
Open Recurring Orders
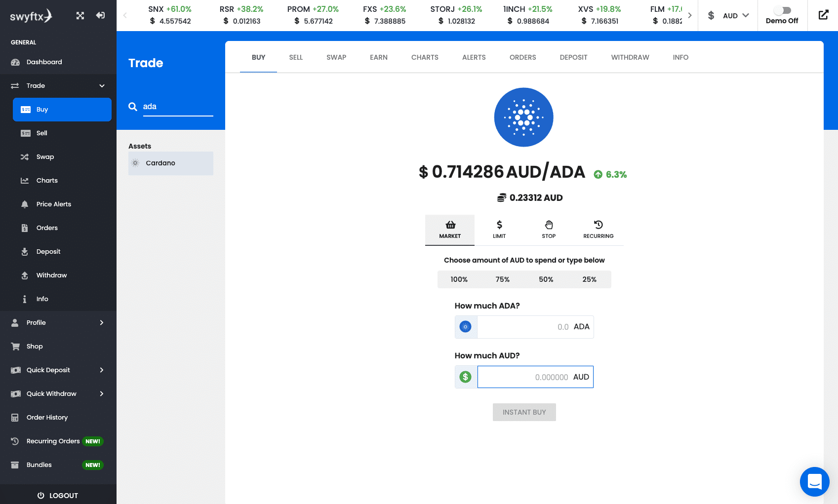(x=58, y=441)
